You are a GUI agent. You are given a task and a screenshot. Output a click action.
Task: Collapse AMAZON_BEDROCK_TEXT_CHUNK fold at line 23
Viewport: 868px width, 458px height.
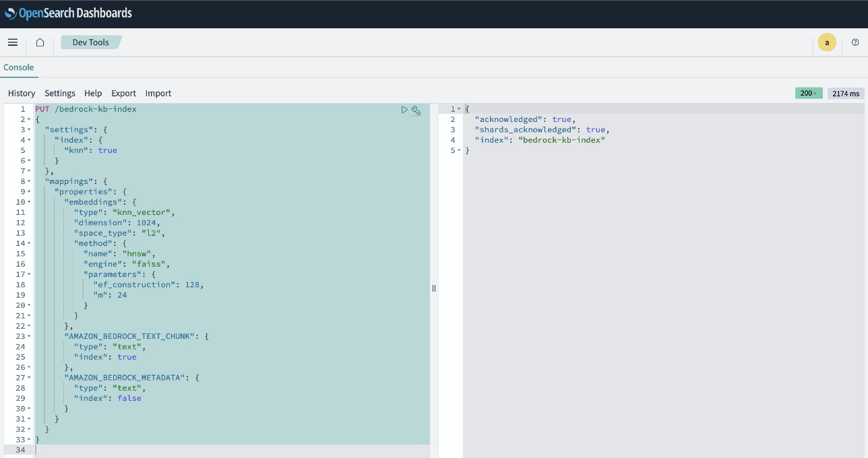point(29,336)
